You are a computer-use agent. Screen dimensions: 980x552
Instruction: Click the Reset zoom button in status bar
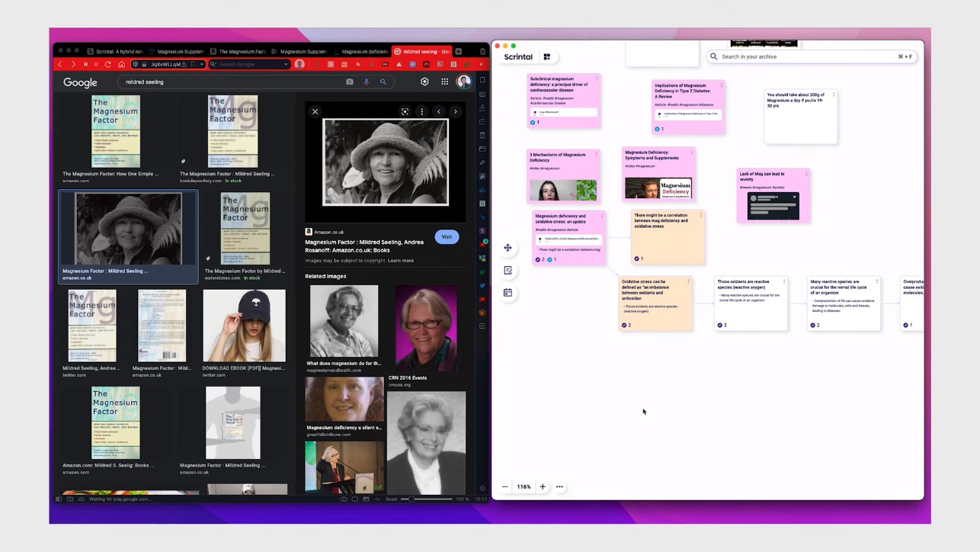[x=392, y=499]
